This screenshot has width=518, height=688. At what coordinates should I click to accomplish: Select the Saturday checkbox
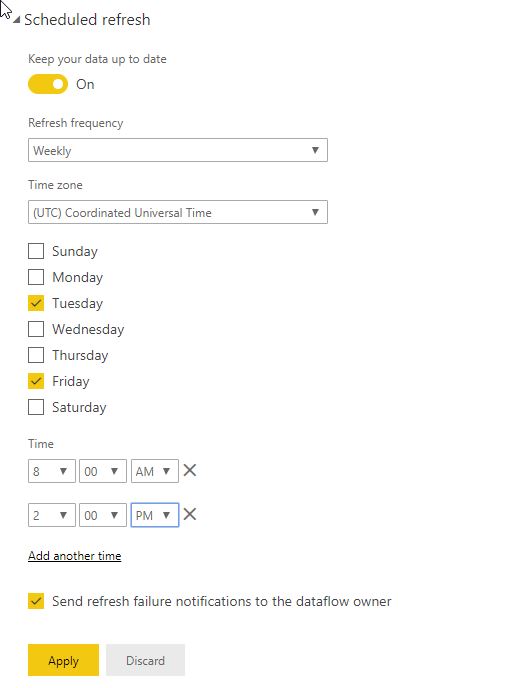coord(36,407)
